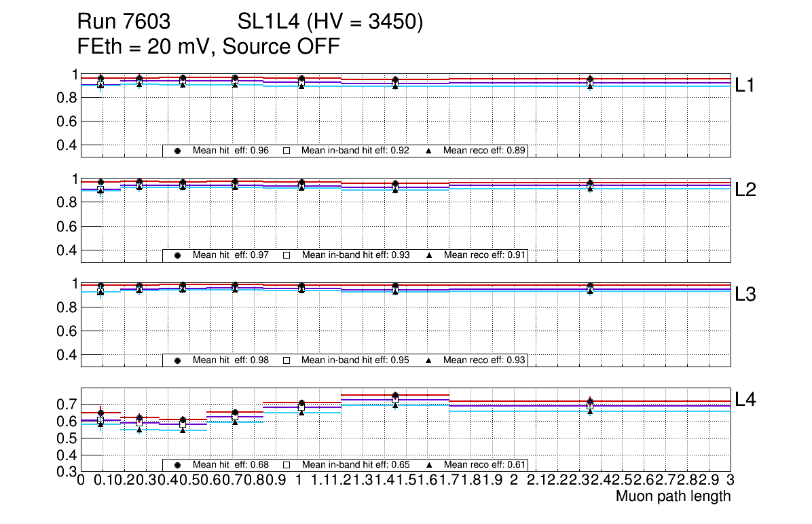Click the L3 panel label
The width and height of the screenshot is (812, 524).
(745, 295)
